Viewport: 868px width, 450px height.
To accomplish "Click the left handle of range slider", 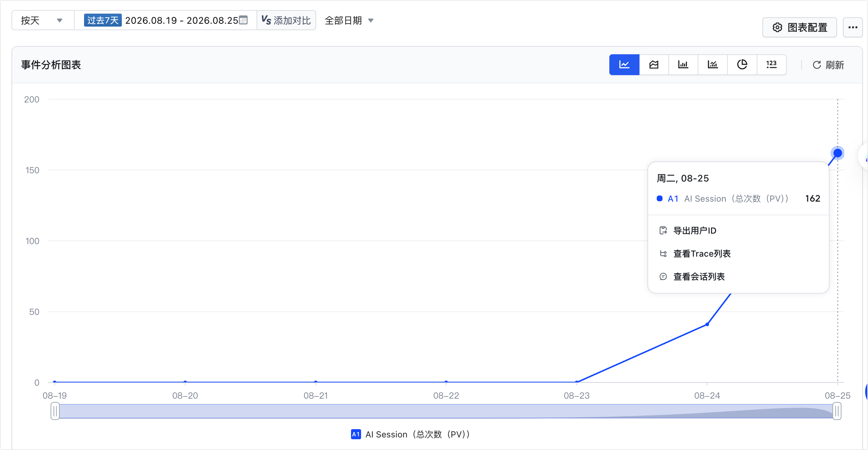I will [x=55, y=411].
